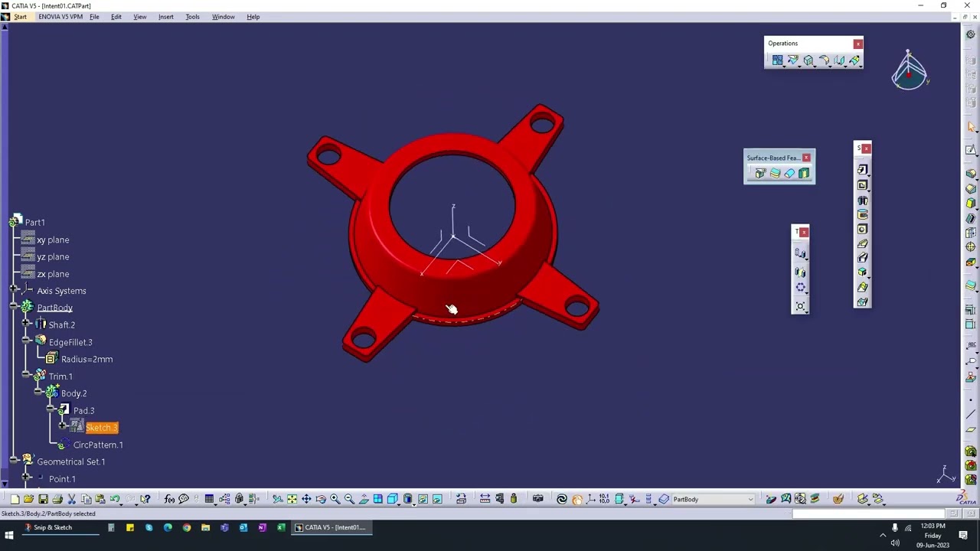Click the Scaling icon in transformation toolbar
The width and height of the screenshot is (980, 551).
800,306
